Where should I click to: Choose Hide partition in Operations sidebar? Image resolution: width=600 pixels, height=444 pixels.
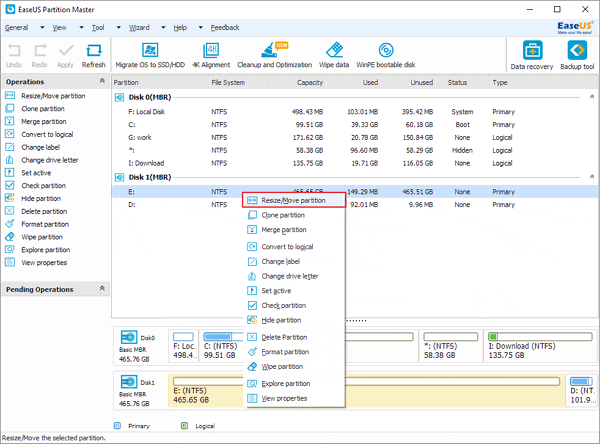(41, 198)
